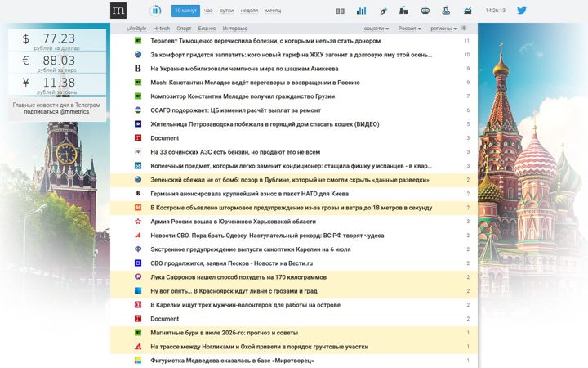Image resolution: width=588 pixels, height=368 pixels.
Task: Open the LifeStyle section
Action: click(x=136, y=29)
